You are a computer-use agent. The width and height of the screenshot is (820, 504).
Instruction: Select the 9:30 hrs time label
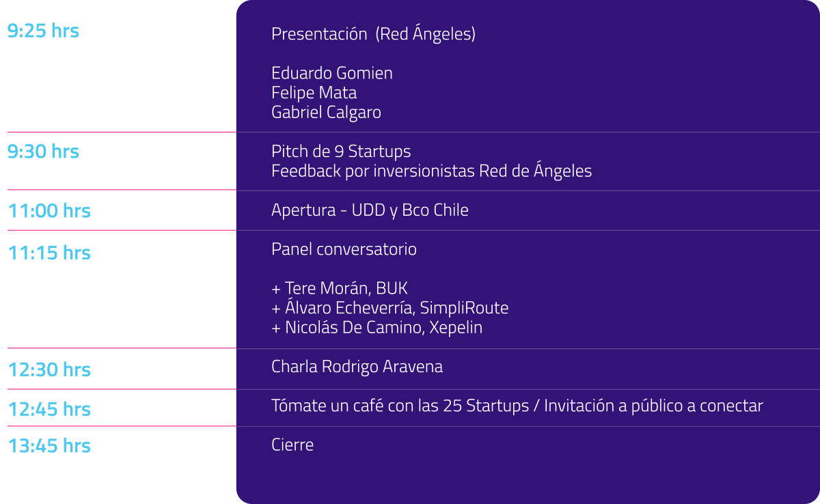coord(43,151)
